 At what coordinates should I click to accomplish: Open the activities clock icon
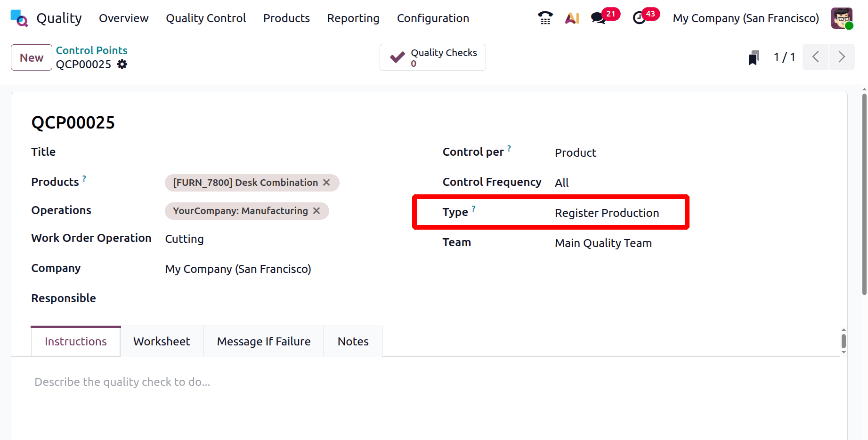[639, 18]
